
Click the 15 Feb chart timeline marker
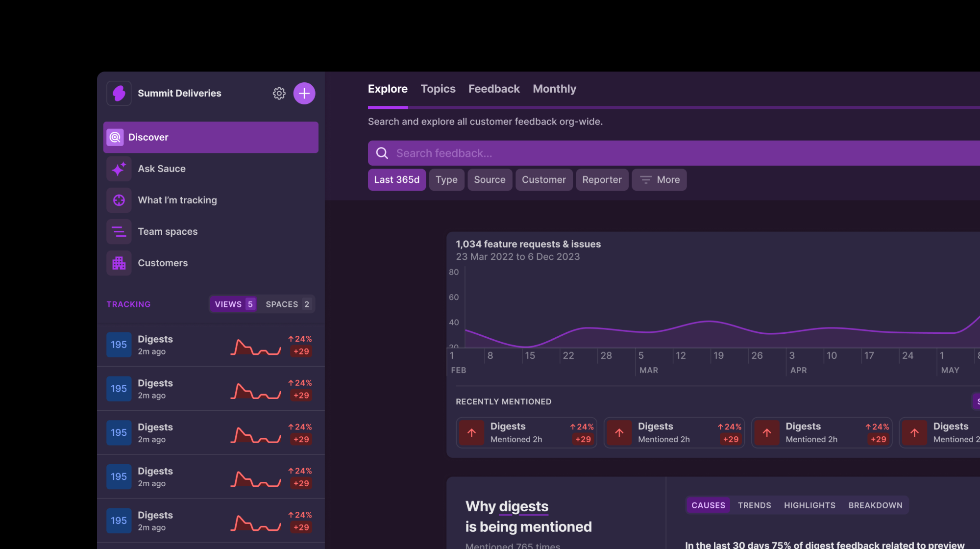pos(530,355)
